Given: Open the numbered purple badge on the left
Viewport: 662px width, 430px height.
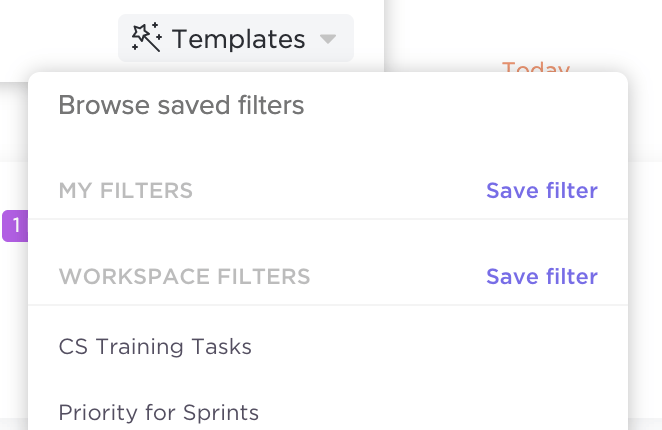Looking at the screenshot, I should tap(15, 226).
